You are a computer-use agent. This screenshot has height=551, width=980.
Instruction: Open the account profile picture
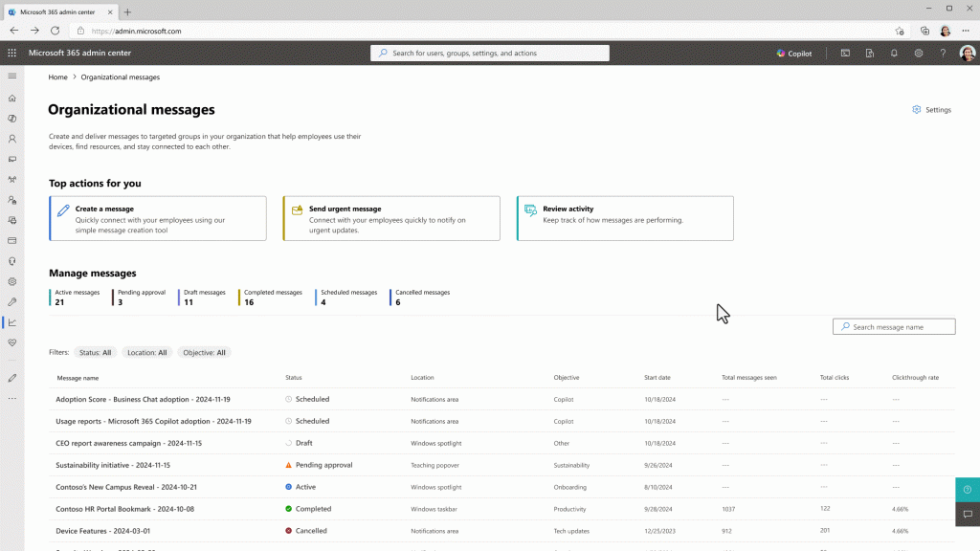pyautogui.click(x=967, y=54)
